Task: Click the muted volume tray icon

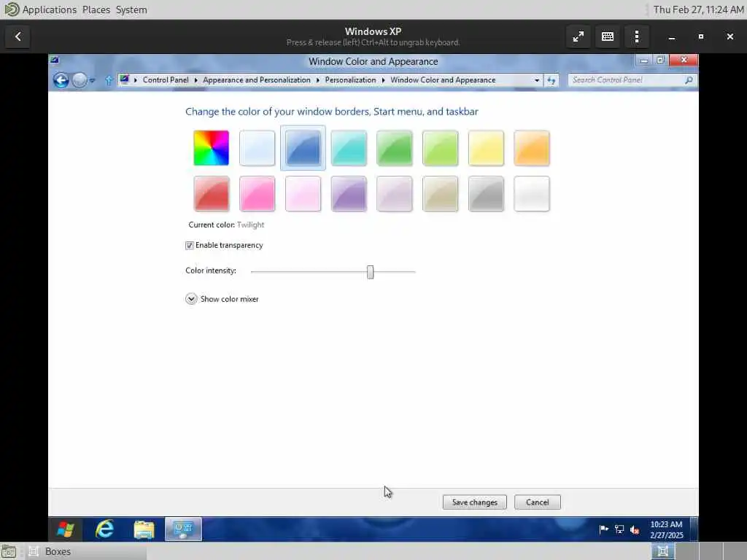Action: tap(635, 529)
